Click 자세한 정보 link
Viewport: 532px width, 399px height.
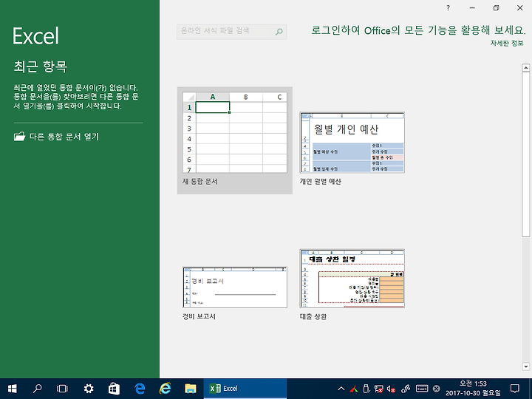pyautogui.click(x=507, y=44)
